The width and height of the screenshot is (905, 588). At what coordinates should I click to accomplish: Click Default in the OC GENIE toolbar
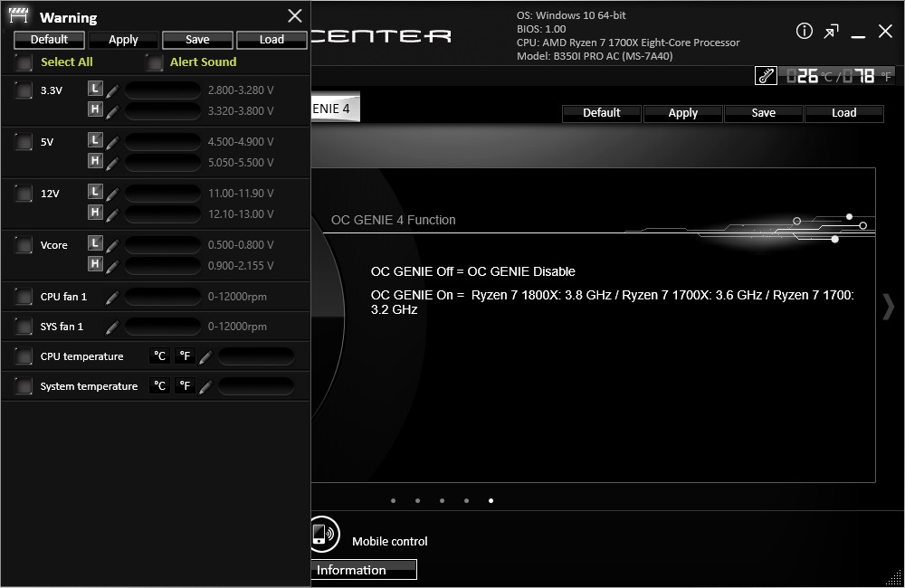602,113
